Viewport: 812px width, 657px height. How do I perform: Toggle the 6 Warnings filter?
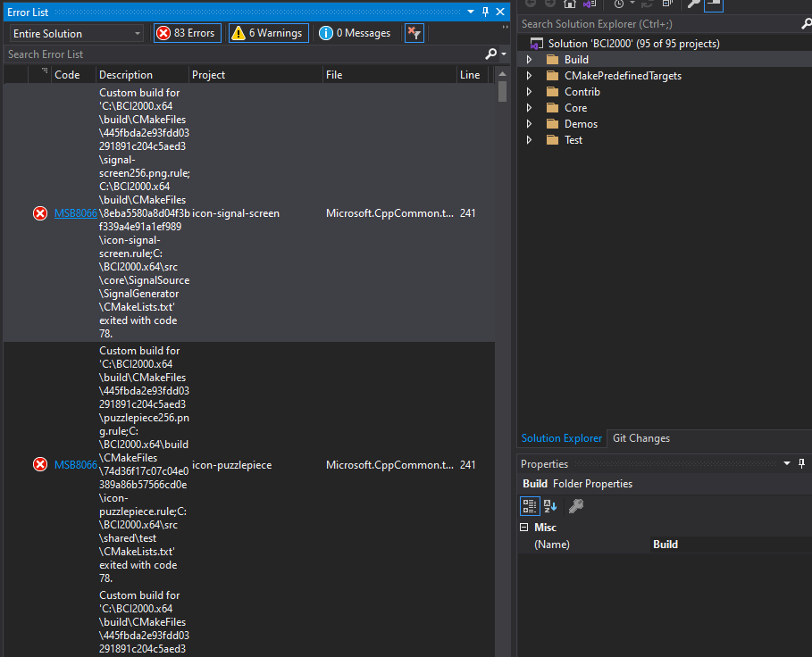point(269,33)
